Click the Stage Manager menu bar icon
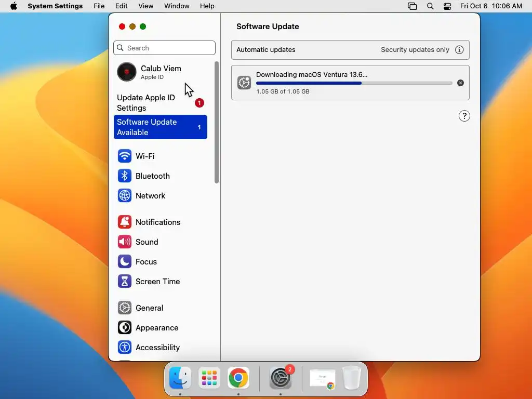The height and width of the screenshot is (399, 532). (412, 6)
